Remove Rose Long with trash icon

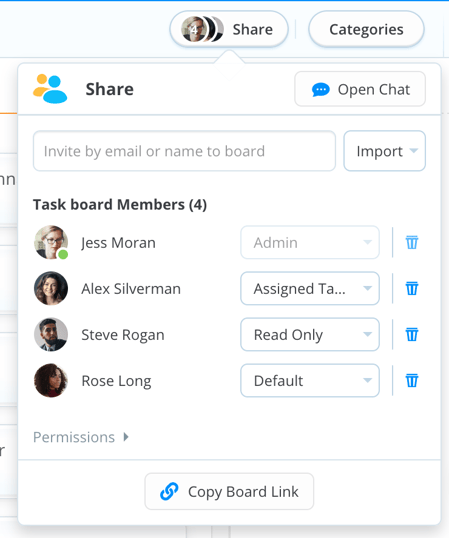pyautogui.click(x=412, y=381)
